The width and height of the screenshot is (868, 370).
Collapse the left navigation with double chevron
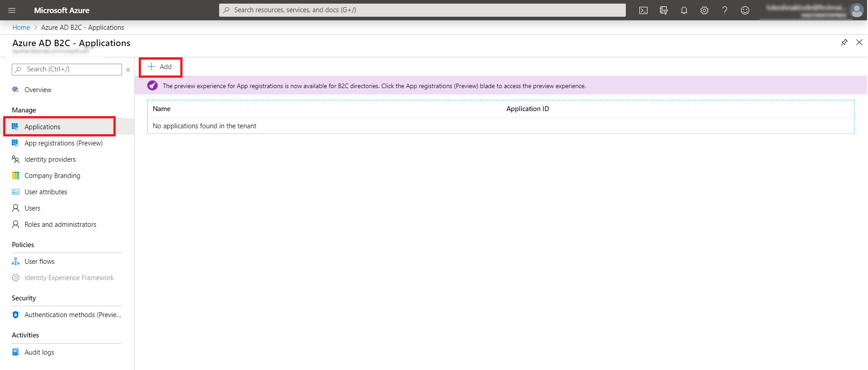(128, 70)
